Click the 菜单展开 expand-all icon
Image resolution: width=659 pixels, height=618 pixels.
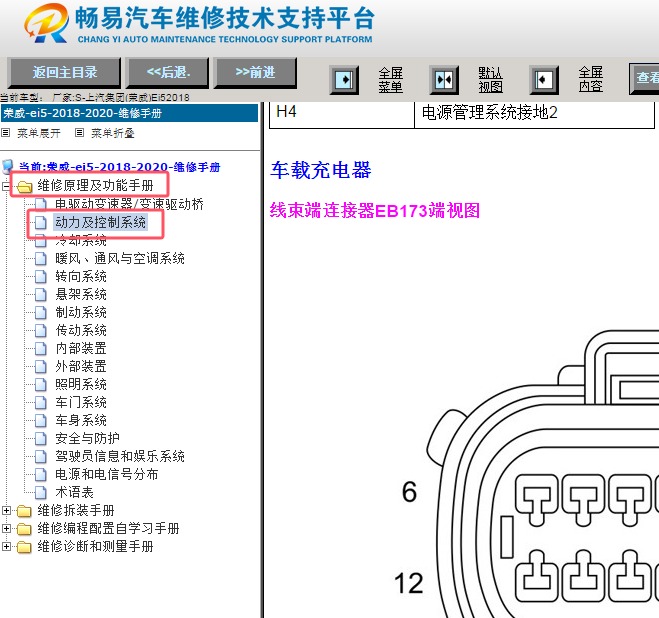pos(5,133)
